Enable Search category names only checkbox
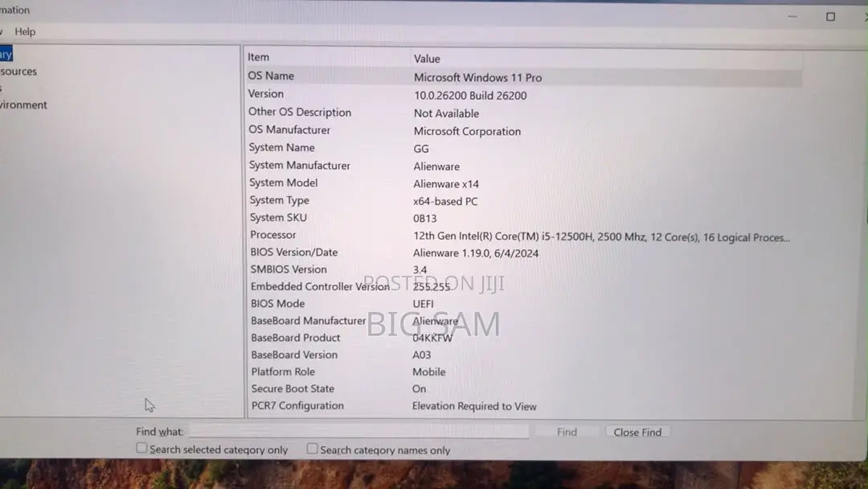 pos(312,449)
